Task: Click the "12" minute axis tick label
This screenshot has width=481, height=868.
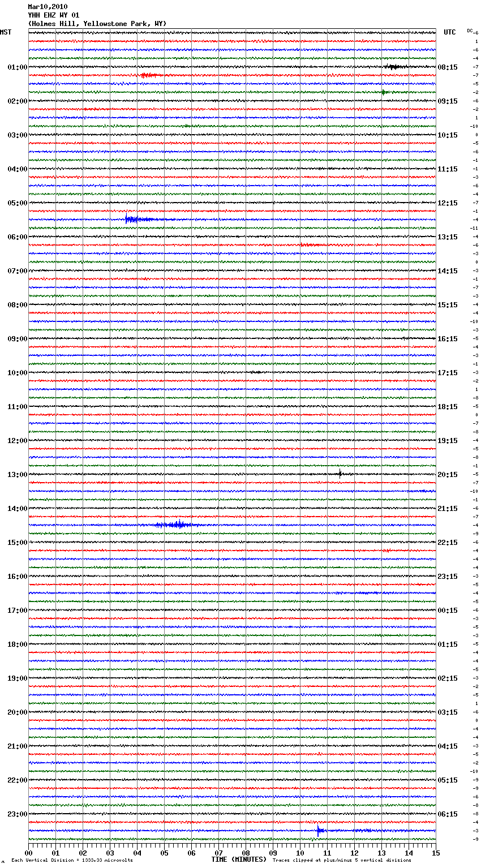Action: 354,853
